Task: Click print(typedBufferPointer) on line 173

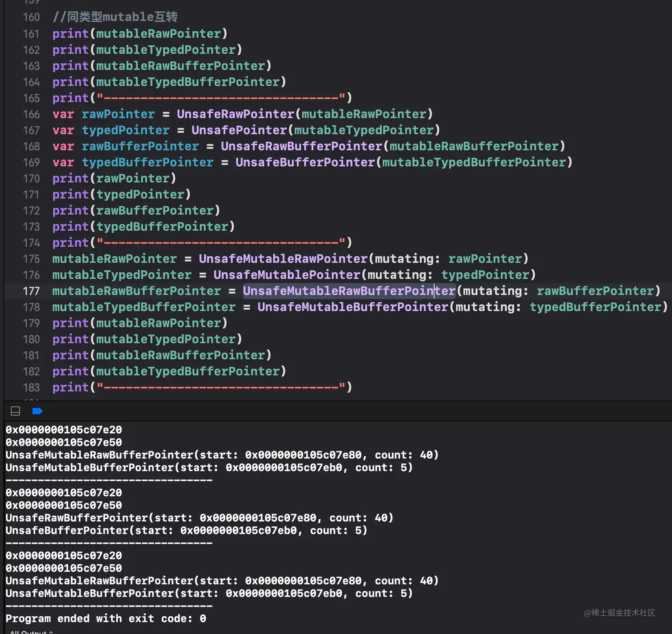Action: [144, 226]
